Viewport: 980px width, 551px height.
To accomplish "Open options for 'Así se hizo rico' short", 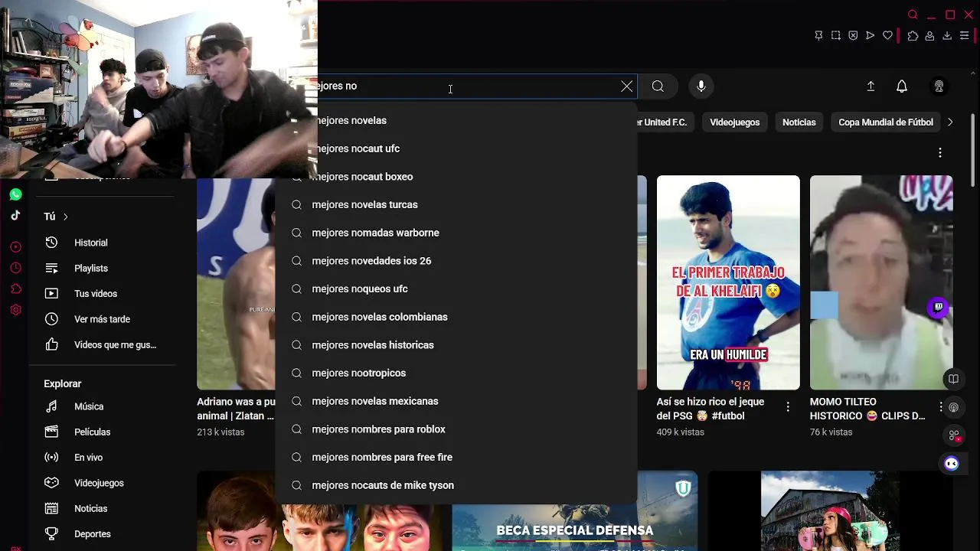I will [788, 407].
